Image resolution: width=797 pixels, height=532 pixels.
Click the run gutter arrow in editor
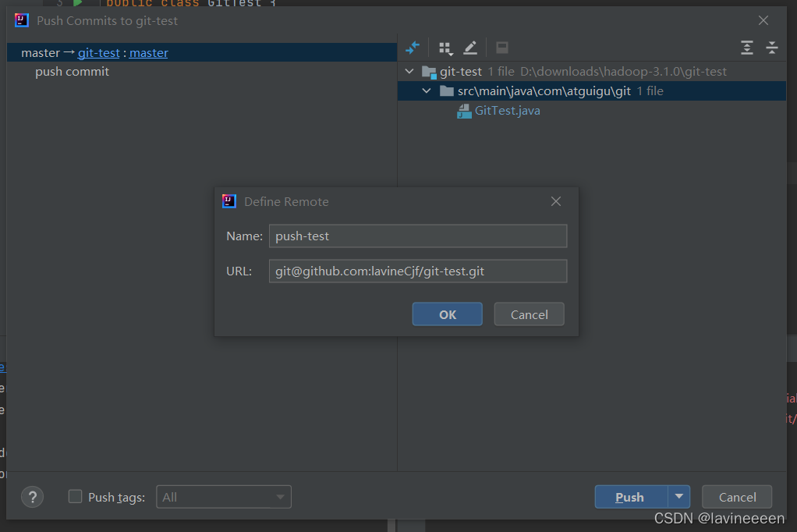(x=78, y=3)
